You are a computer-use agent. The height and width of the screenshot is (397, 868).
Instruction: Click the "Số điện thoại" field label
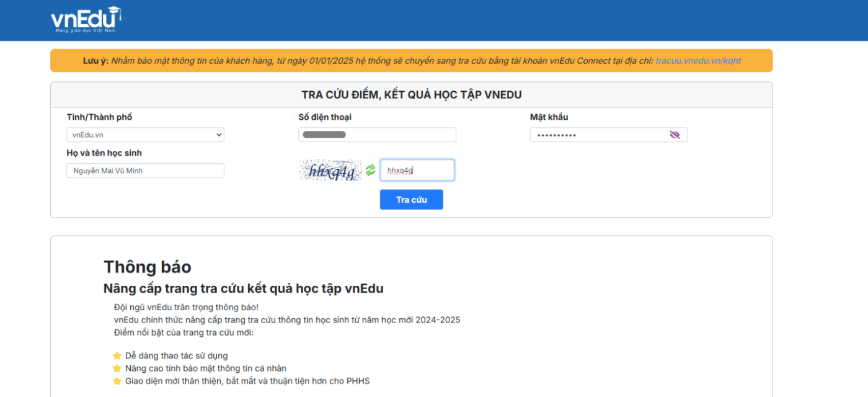(x=325, y=117)
